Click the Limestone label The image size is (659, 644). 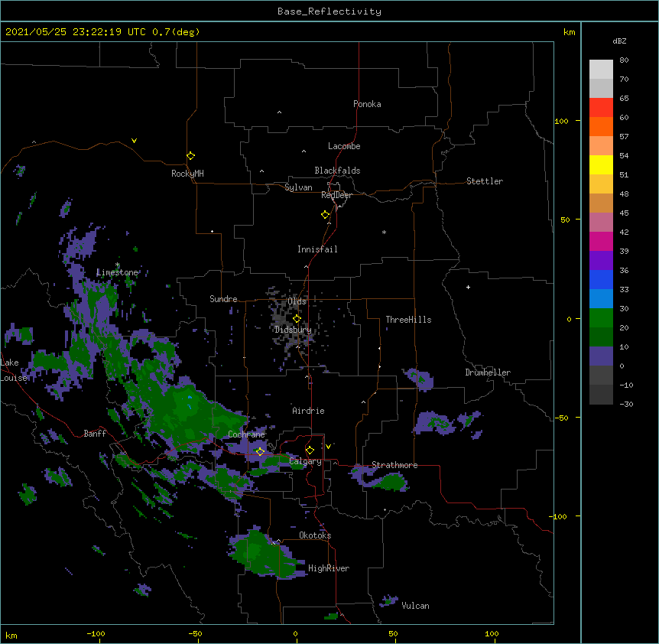click(117, 272)
